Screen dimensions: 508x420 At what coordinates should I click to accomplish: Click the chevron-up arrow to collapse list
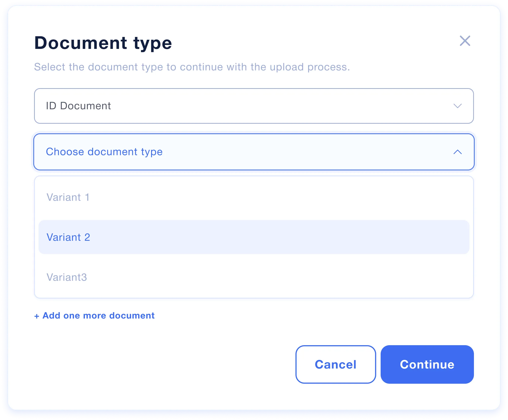pos(457,152)
